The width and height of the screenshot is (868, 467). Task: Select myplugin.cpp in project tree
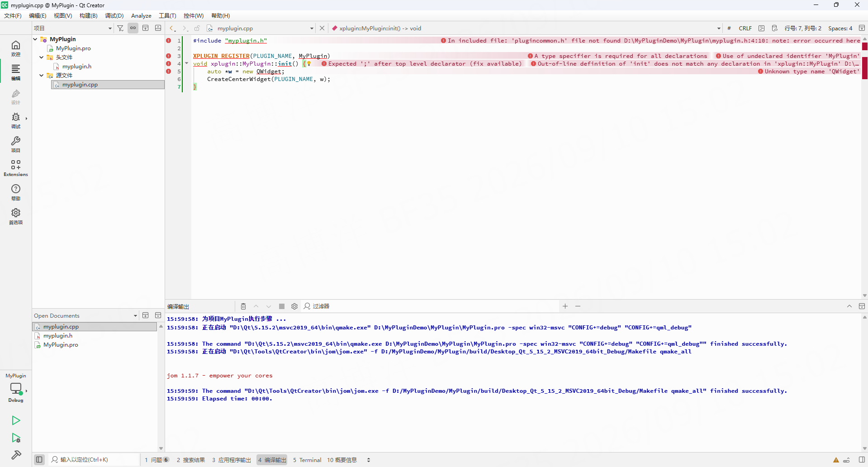[108, 85]
